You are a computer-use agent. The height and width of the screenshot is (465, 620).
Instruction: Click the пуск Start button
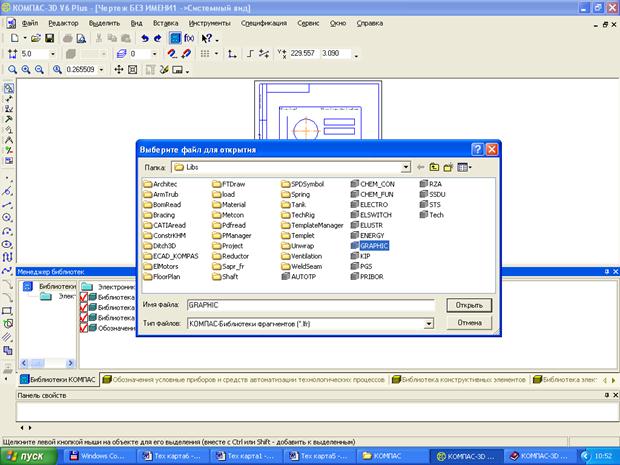pos(28,456)
